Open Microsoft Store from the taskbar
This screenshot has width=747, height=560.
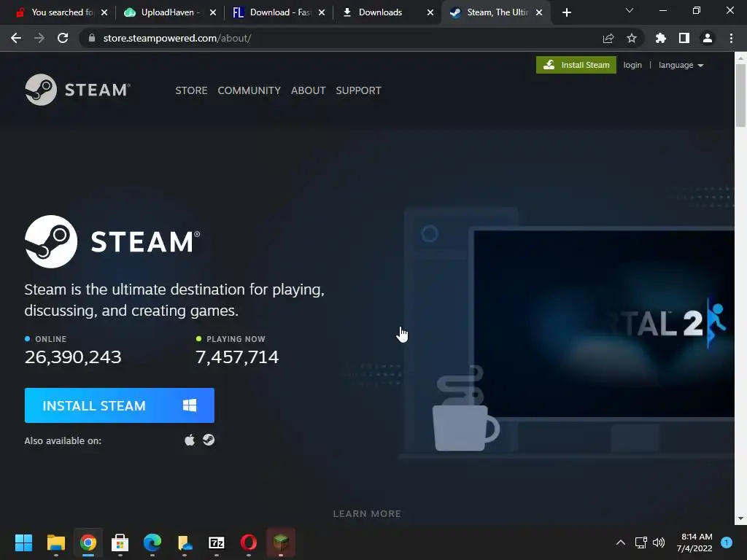(x=120, y=542)
